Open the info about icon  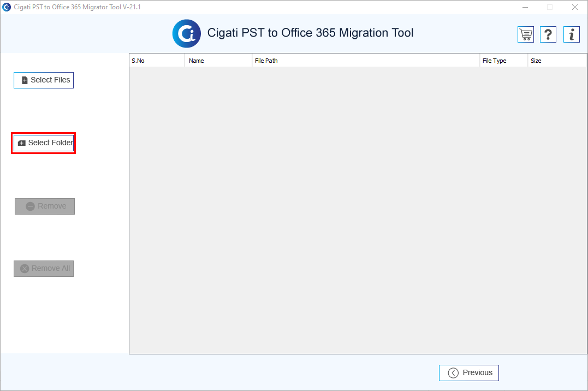point(572,34)
